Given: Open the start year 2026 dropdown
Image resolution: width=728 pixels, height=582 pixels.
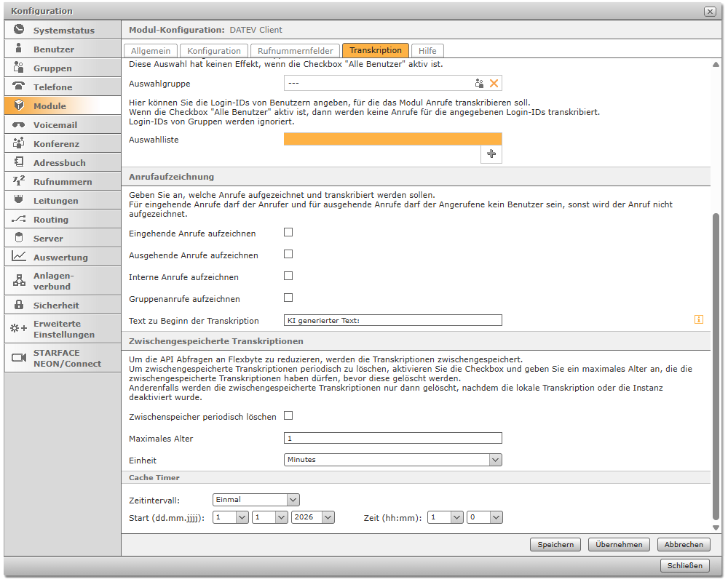Looking at the screenshot, I should click(x=313, y=517).
